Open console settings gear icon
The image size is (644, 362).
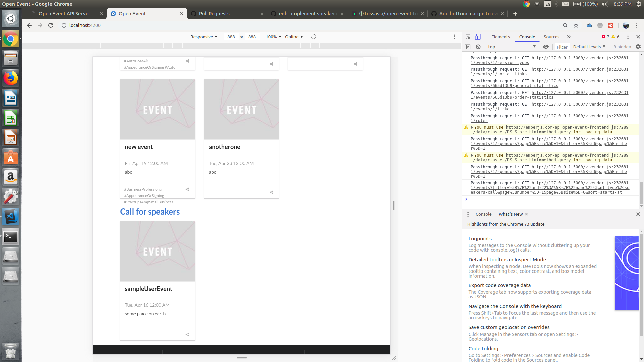(x=638, y=47)
